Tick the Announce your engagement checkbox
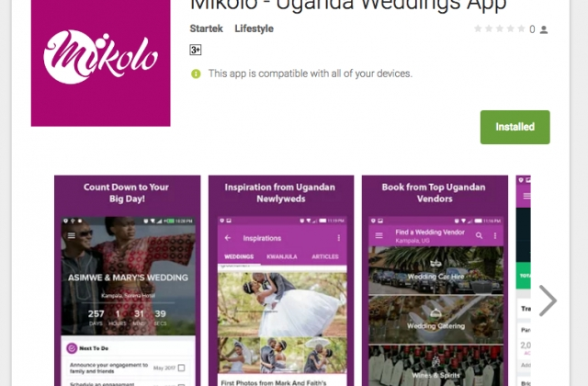The width and height of the screenshot is (588, 386). click(182, 368)
